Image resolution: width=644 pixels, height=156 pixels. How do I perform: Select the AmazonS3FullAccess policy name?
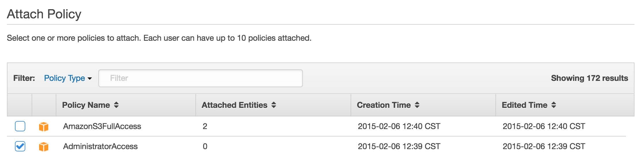click(x=102, y=126)
